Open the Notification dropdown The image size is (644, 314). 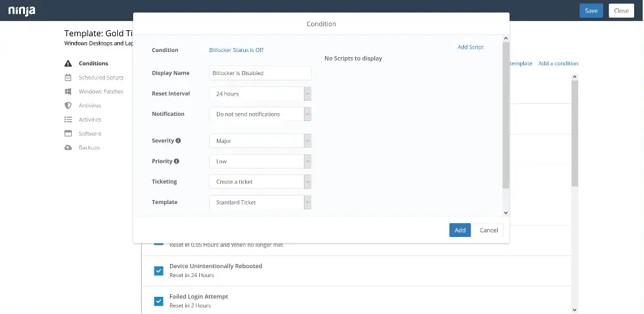pos(260,114)
